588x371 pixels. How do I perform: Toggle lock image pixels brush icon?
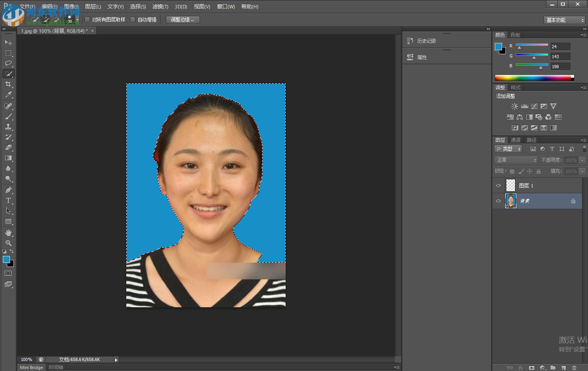pos(521,171)
